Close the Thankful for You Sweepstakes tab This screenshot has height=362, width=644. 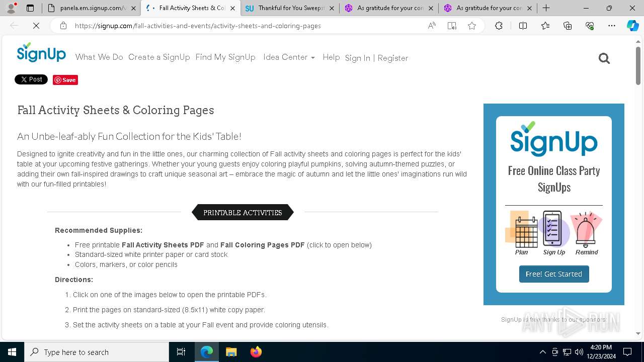pos(332,8)
